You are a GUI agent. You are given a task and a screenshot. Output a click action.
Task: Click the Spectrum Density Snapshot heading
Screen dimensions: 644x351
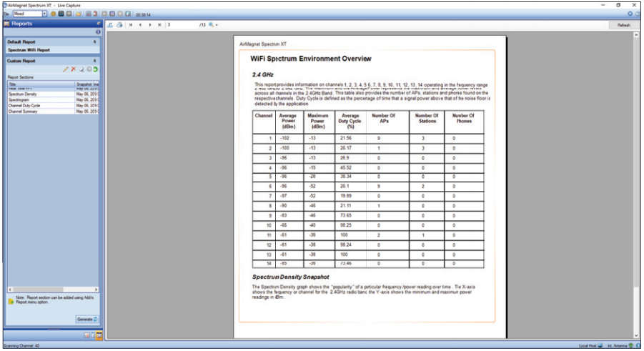tap(291, 277)
